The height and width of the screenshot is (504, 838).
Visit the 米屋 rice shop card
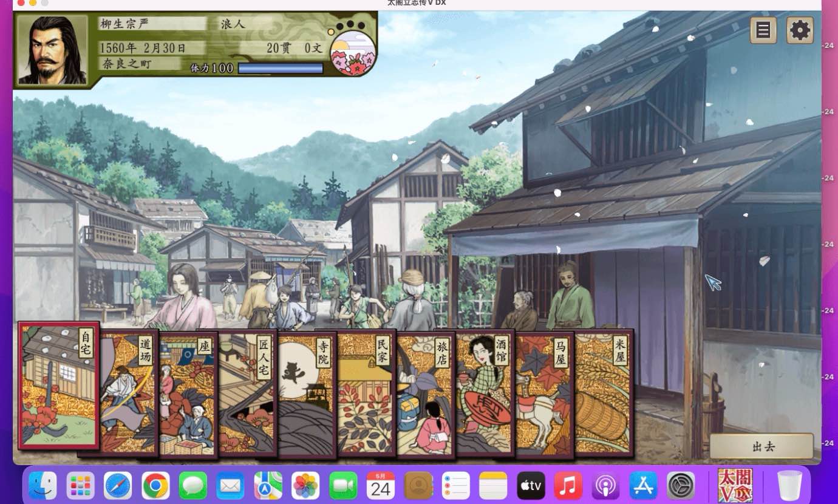coord(604,395)
